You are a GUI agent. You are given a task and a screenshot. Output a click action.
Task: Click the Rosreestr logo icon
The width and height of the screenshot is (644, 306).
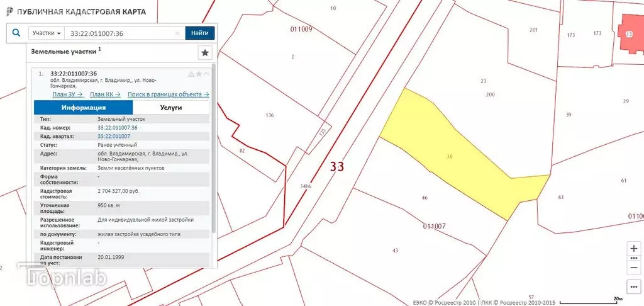coord(9,11)
